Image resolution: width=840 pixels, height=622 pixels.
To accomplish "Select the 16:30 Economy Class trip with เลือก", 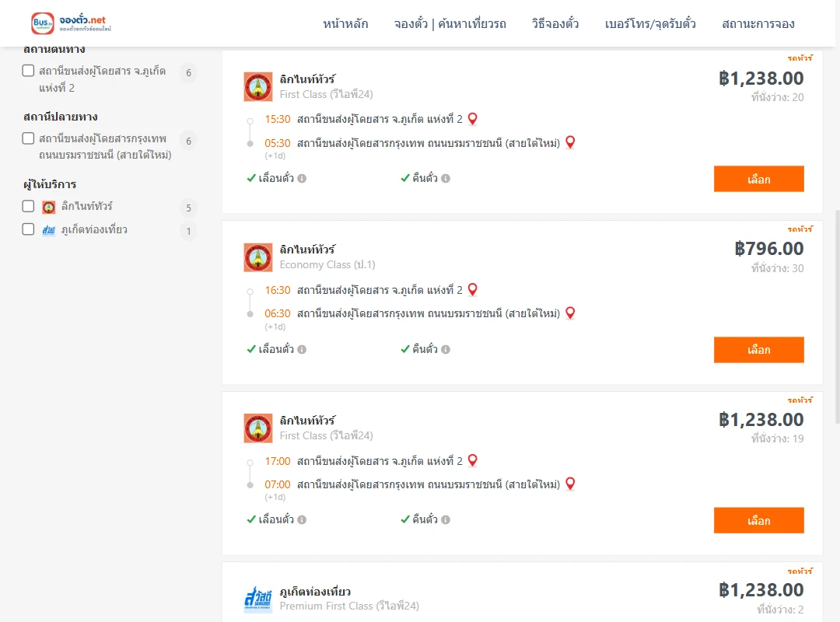I will tap(758, 350).
